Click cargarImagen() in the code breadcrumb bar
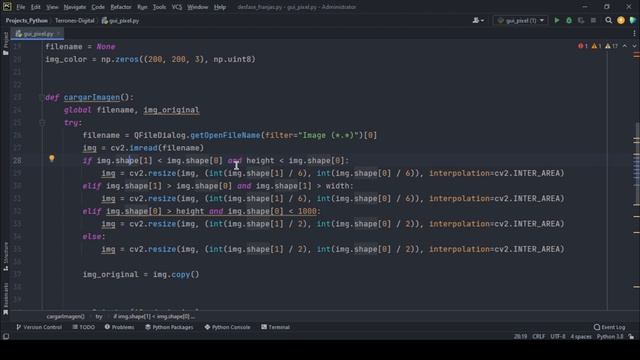The height and width of the screenshot is (360, 640). (65, 316)
